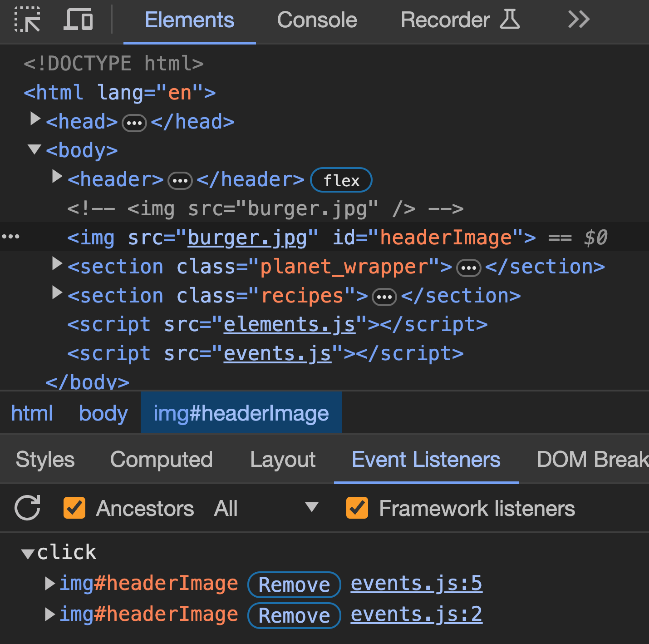The image size is (649, 644).
Task: Expand the collapsed head ellipsis badge
Action: coord(134,123)
